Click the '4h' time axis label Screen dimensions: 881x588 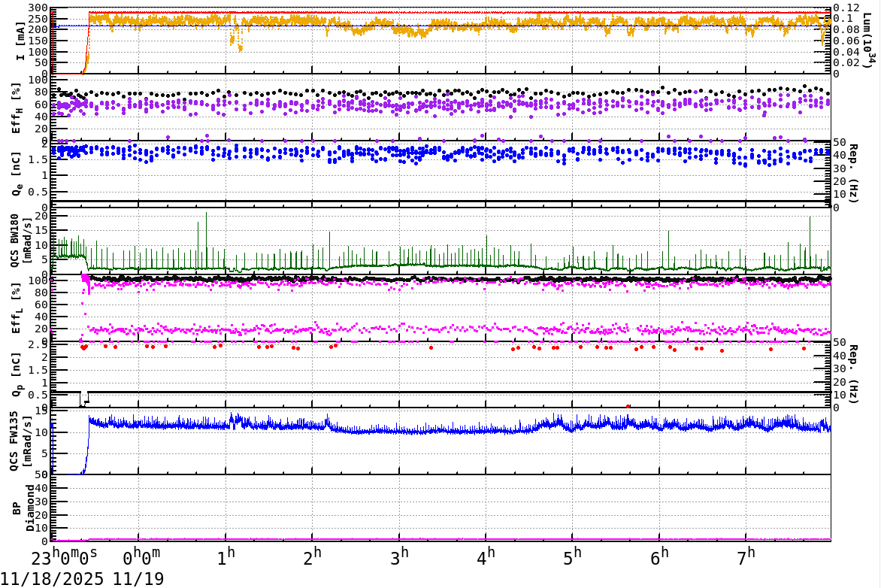pos(486,558)
